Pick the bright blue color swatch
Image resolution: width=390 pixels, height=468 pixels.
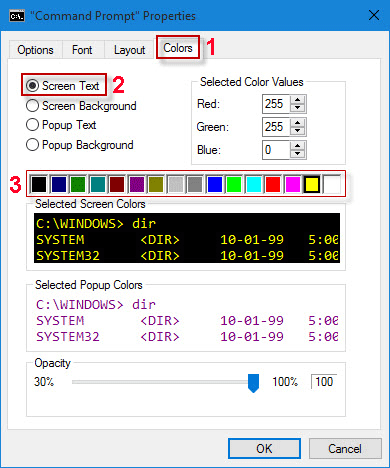pyautogui.click(x=215, y=184)
